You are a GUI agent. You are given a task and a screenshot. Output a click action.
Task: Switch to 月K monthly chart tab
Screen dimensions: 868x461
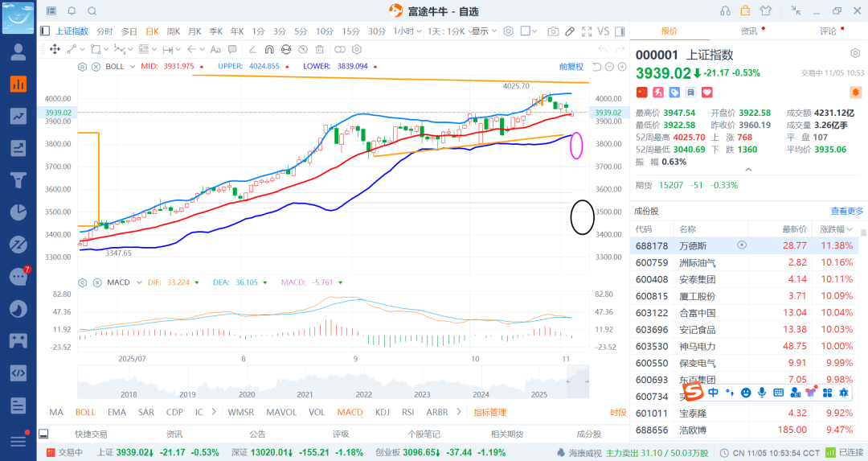coord(194,31)
